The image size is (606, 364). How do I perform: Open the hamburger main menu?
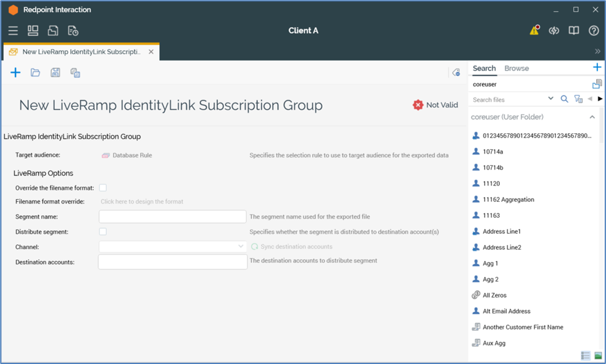coord(13,31)
